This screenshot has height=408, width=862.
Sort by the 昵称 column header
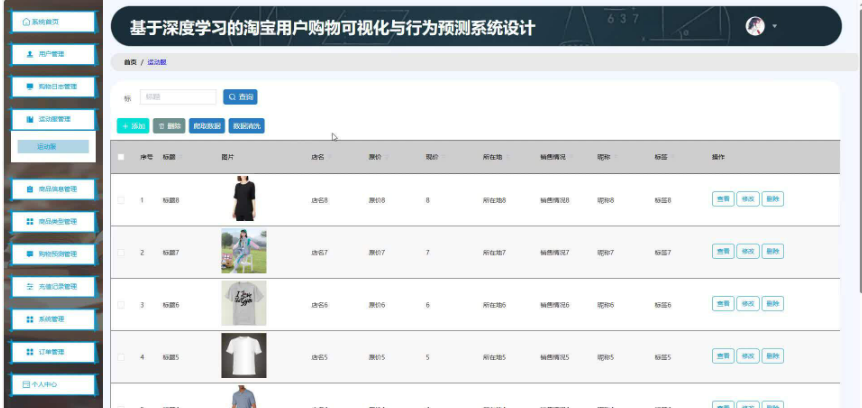coord(607,157)
